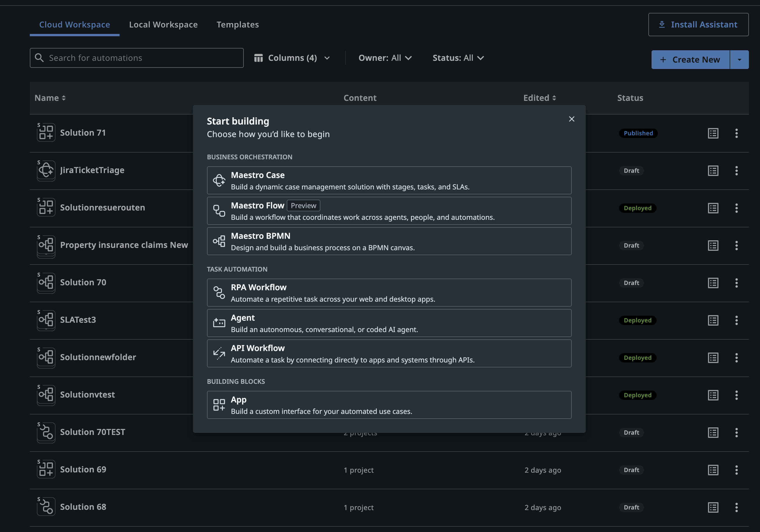Click the Solutionvtest row icon

pos(46,395)
